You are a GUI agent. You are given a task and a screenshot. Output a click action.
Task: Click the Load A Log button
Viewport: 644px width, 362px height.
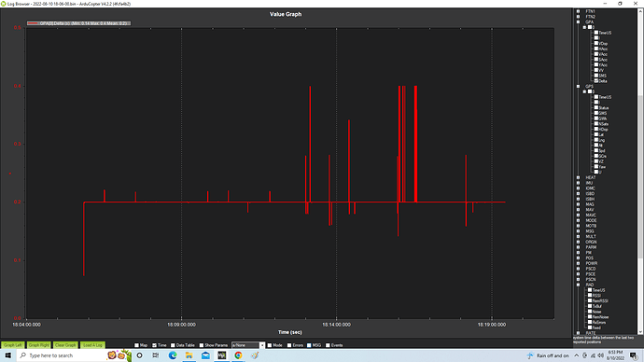(x=92, y=345)
